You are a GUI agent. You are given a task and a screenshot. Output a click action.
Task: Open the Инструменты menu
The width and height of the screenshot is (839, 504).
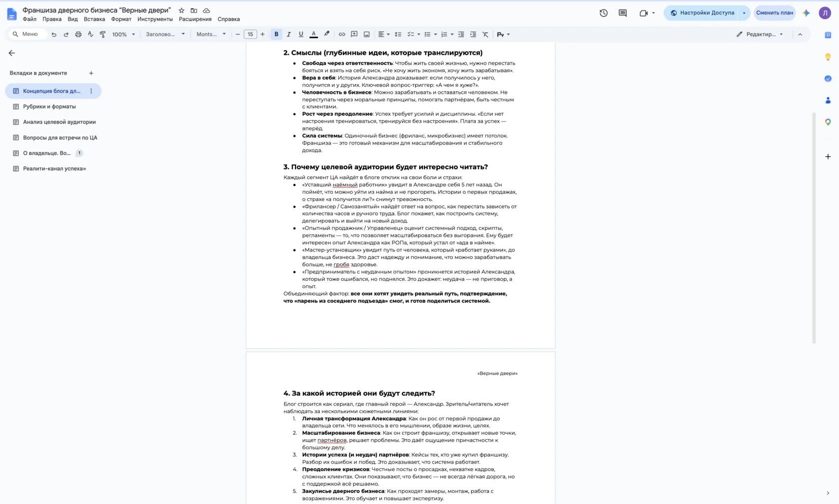(x=155, y=19)
